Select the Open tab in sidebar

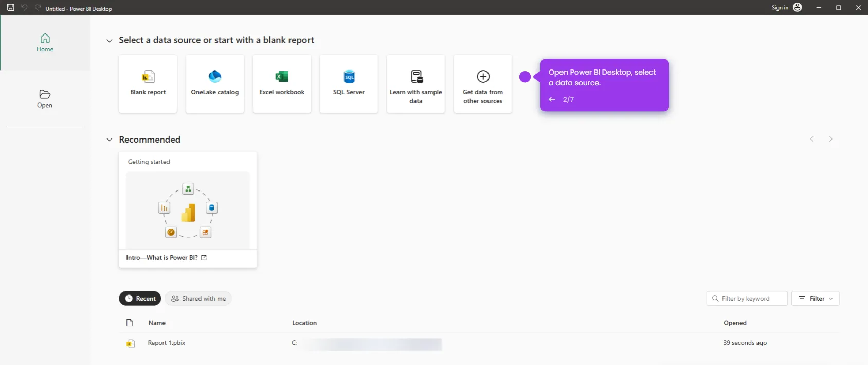click(45, 98)
